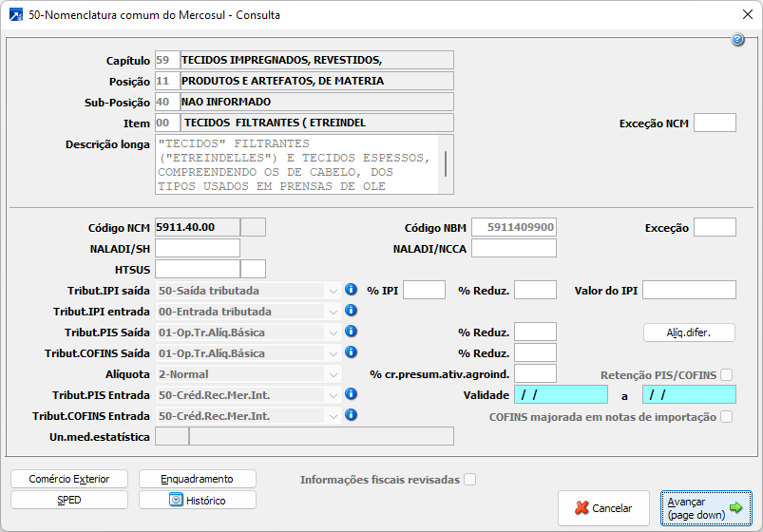
Task: Expand Tribut.COFINS Saída dropdown
Action: click(x=334, y=353)
